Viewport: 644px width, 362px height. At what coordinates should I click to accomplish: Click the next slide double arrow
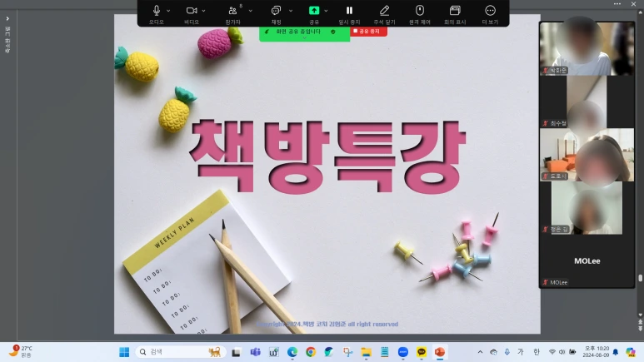pos(641,329)
